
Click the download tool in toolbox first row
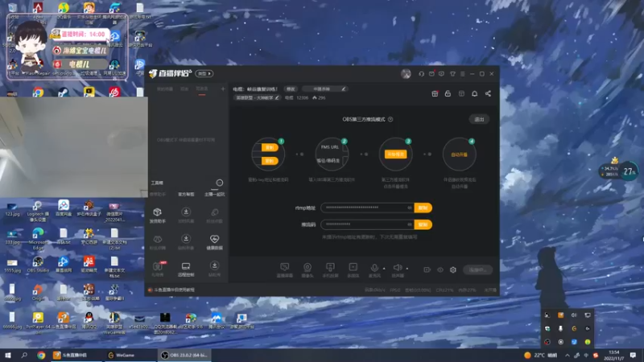click(186, 215)
